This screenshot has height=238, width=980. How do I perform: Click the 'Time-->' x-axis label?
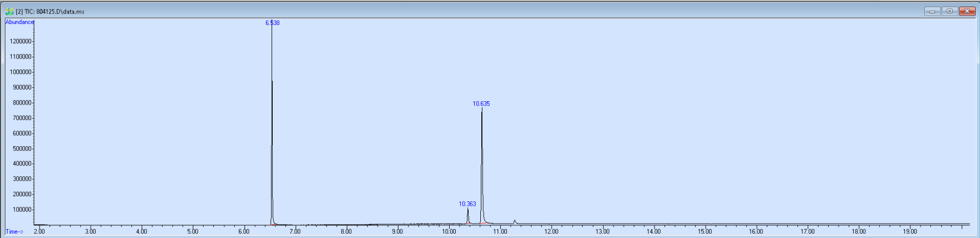point(14,231)
